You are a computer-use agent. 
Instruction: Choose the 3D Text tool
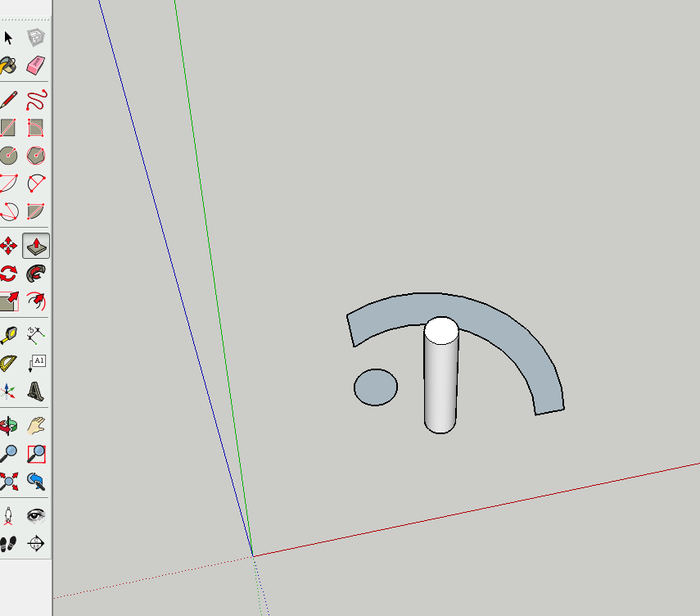click(x=36, y=392)
